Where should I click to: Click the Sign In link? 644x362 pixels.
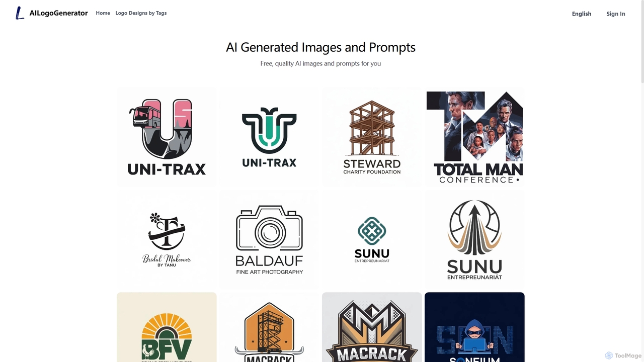pyautogui.click(x=616, y=14)
